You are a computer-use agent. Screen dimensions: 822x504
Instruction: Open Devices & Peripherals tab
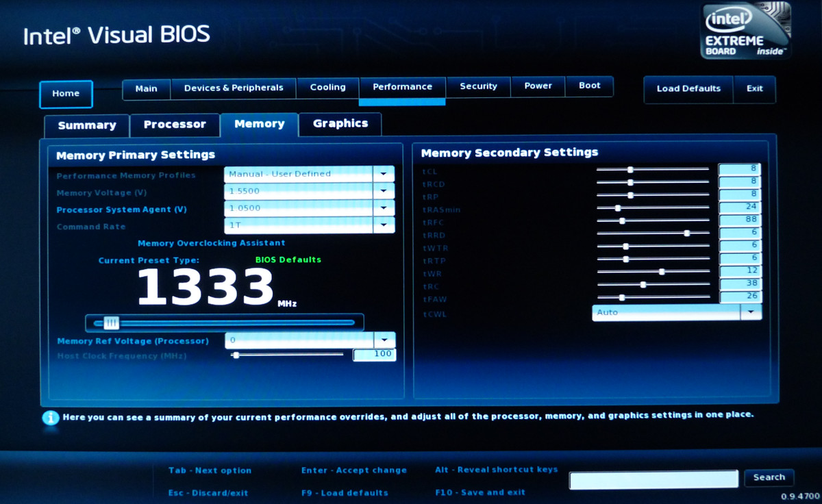pyautogui.click(x=234, y=88)
